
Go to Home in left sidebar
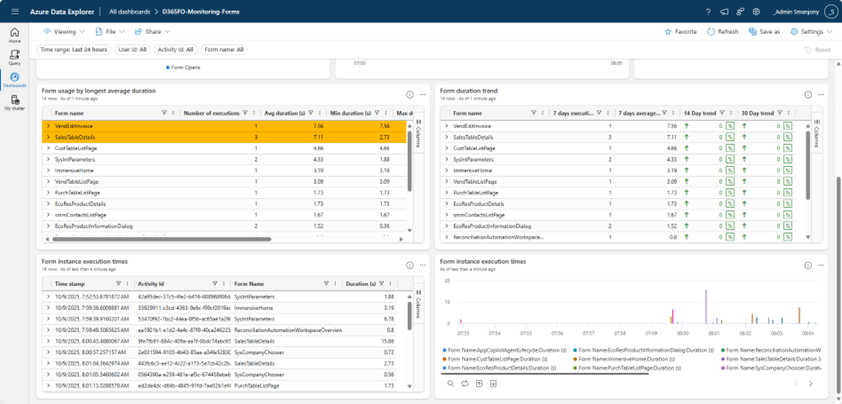(x=14, y=35)
